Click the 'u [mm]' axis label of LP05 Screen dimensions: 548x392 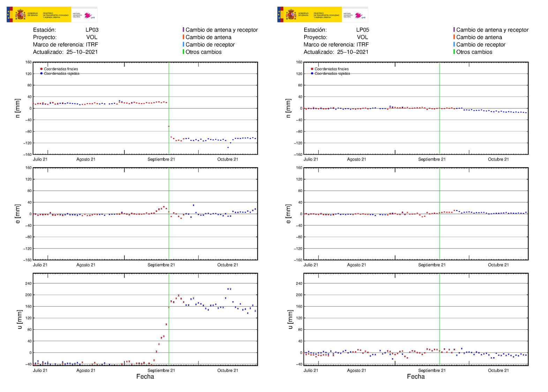point(290,320)
